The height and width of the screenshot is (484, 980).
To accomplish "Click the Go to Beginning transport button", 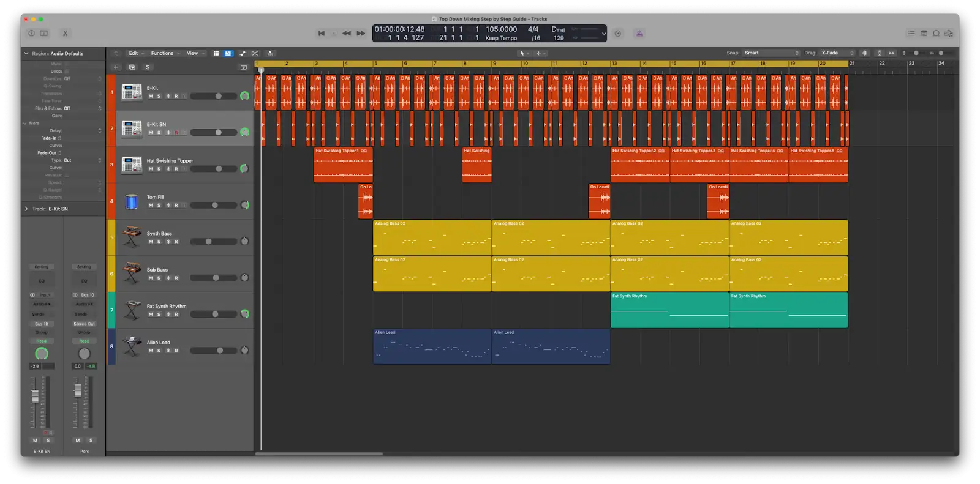I will point(321,34).
